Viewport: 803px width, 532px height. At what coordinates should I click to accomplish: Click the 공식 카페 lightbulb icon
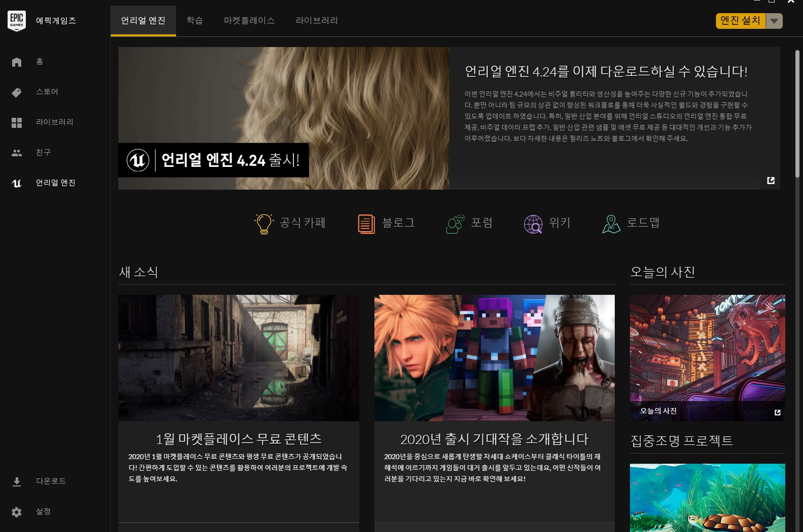coord(264,223)
